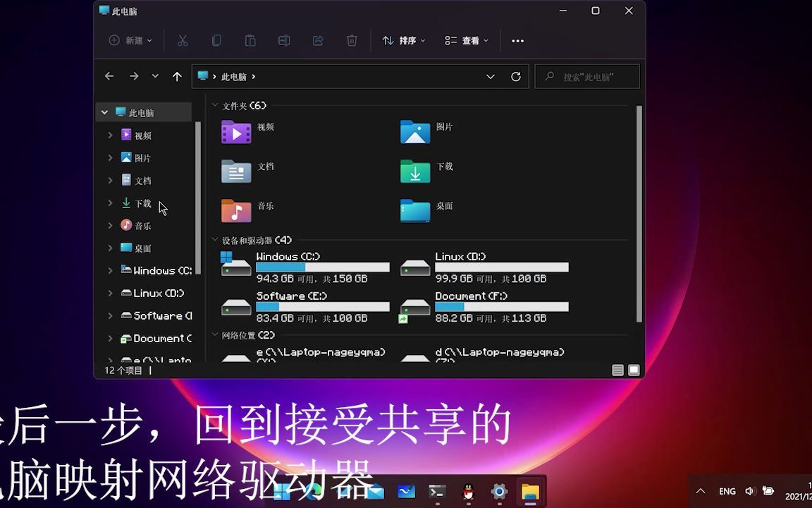The width and height of the screenshot is (812, 508).
Task: Click inside the 搜索此电脑 search box
Action: [587, 76]
